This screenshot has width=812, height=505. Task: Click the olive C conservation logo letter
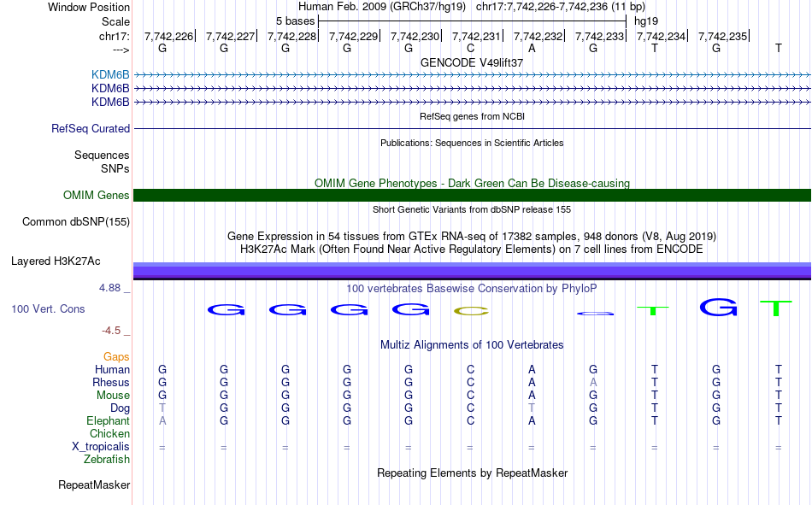pos(471,311)
